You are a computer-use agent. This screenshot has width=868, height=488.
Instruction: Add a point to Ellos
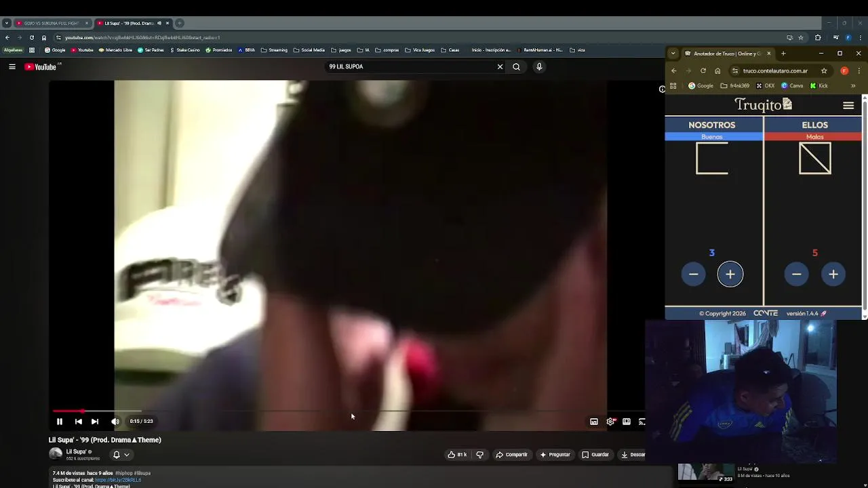833,274
